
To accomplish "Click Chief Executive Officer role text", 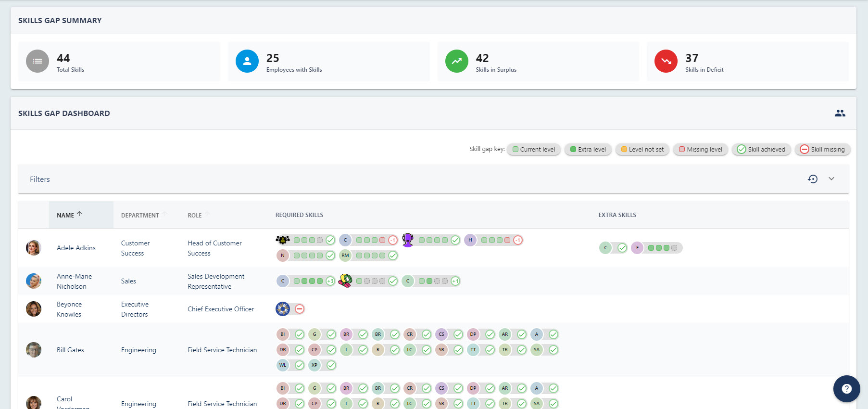I will 221,309.
